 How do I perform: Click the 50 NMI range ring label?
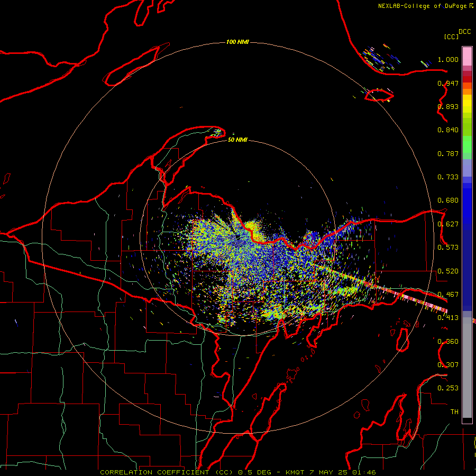tap(237, 140)
